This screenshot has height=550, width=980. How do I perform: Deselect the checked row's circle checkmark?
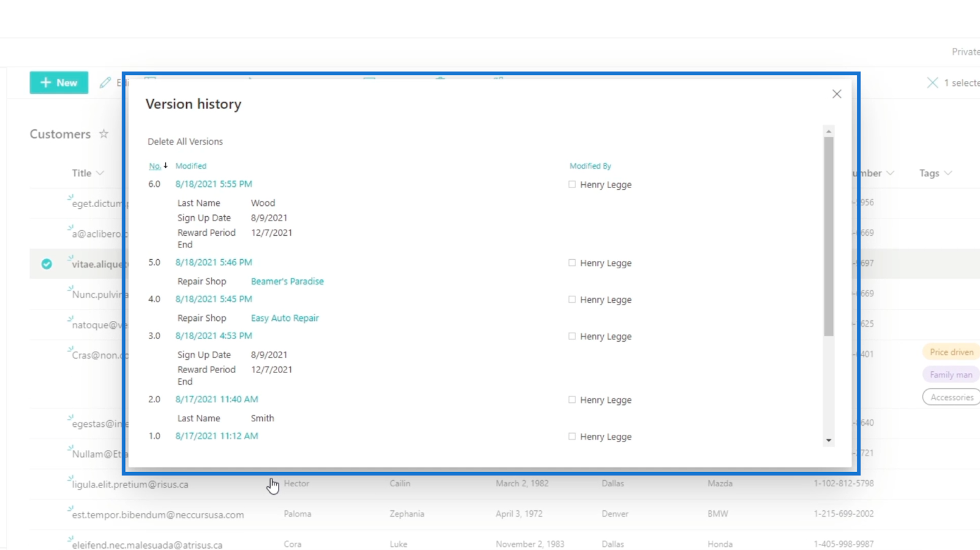tap(47, 264)
